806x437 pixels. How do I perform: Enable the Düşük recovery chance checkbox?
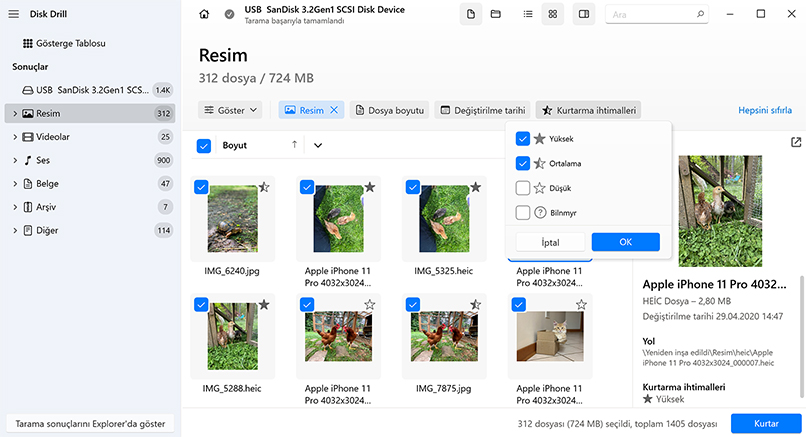(523, 188)
